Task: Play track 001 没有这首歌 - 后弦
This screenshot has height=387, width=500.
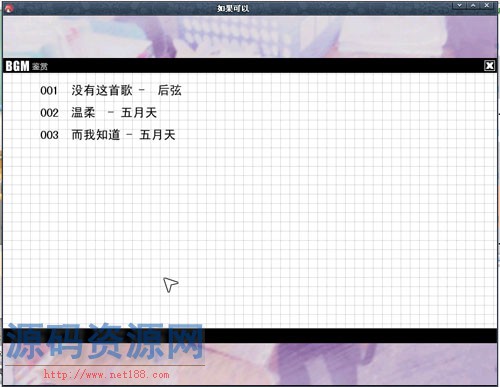Action: coord(111,90)
